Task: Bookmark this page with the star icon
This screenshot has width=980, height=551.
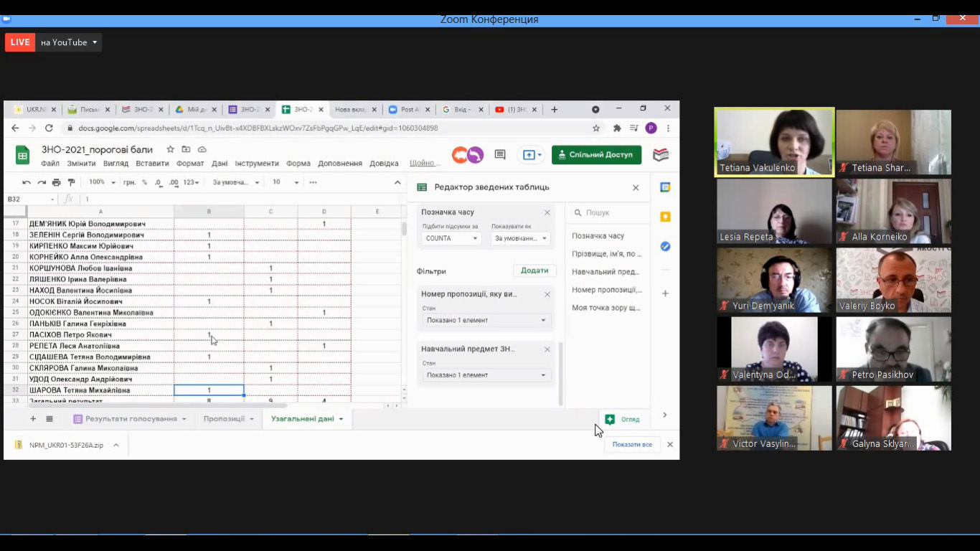Action: pyautogui.click(x=596, y=128)
